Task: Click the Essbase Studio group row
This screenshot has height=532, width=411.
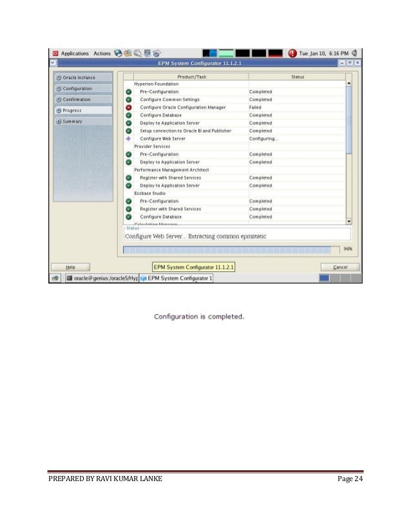Action: (234, 193)
